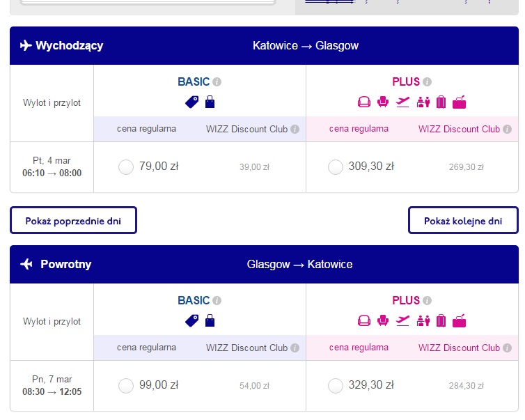Screen dimensions: 525x420
Task: Click the outbound BASIC info icon
Action: (x=217, y=81)
